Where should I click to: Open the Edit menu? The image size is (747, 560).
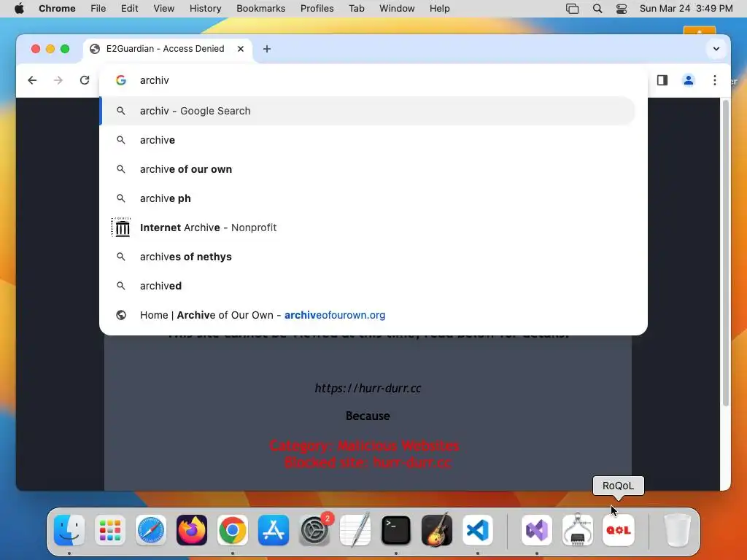[129, 9]
